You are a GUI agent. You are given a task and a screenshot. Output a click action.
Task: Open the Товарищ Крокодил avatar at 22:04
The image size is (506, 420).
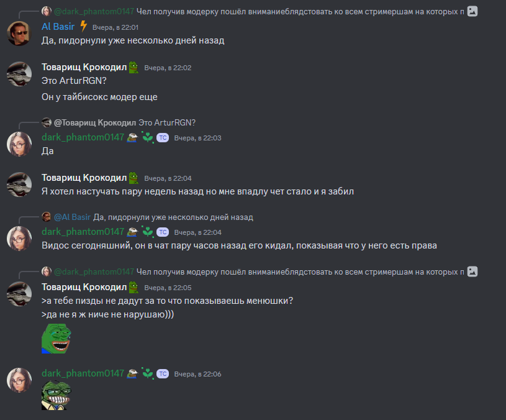pos(19,185)
